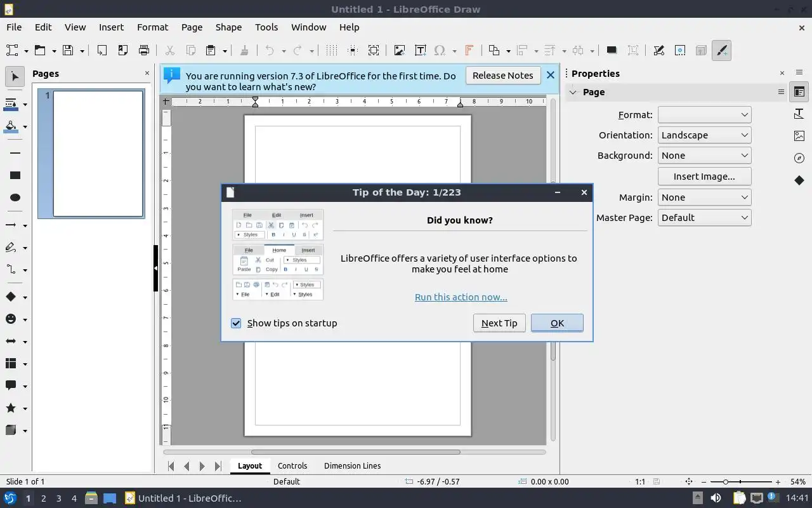Open the Orientation Landscape dropdown
The height and width of the screenshot is (508, 812).
pyautogui.click(x=705, y=135)
